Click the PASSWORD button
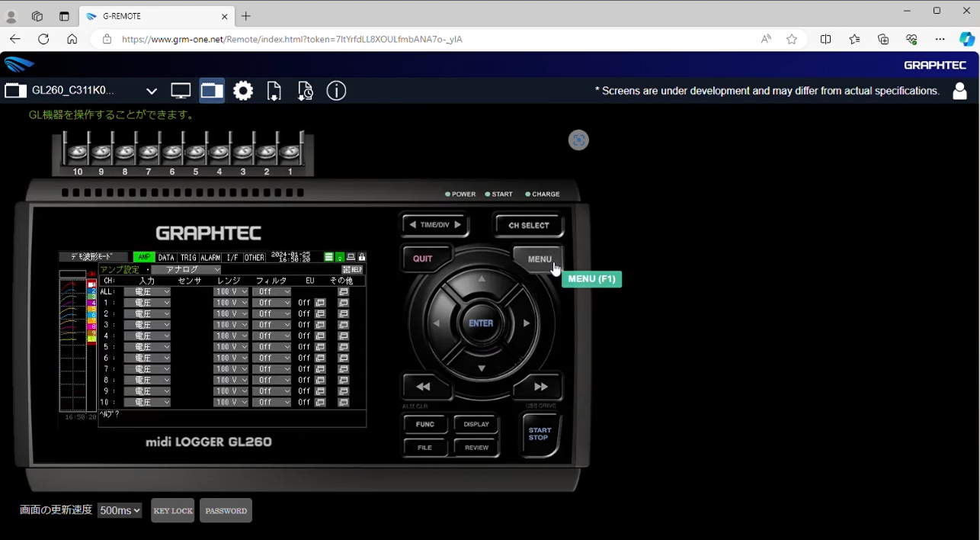The height and width of the screenshot is (540, 980). (x=226, y=511)
